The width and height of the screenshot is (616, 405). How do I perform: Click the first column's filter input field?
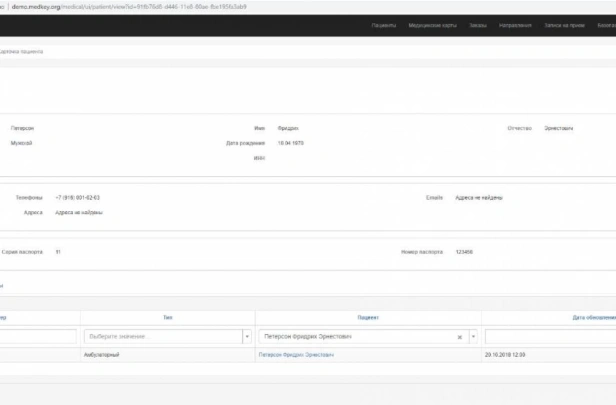(x=38, y=337)
